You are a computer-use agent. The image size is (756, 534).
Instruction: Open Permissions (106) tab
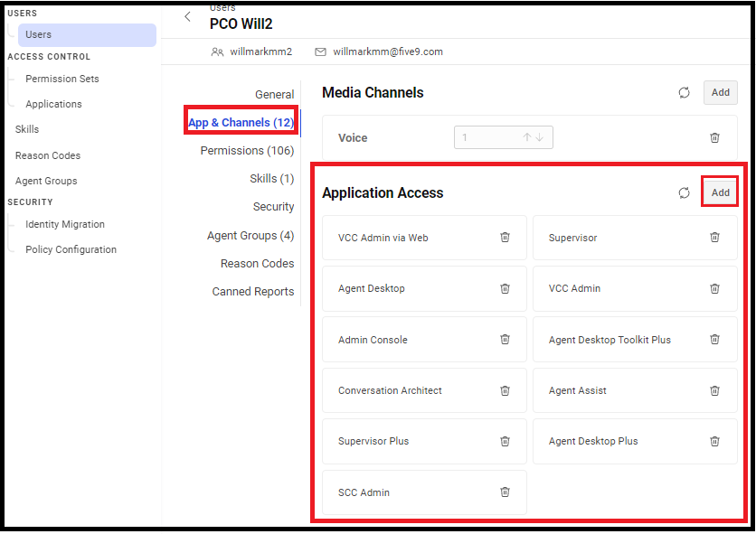click(248, 150)
